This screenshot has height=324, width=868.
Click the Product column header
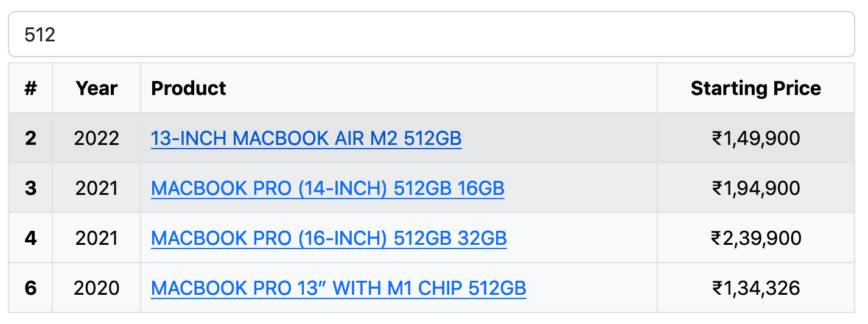[189, 88]
